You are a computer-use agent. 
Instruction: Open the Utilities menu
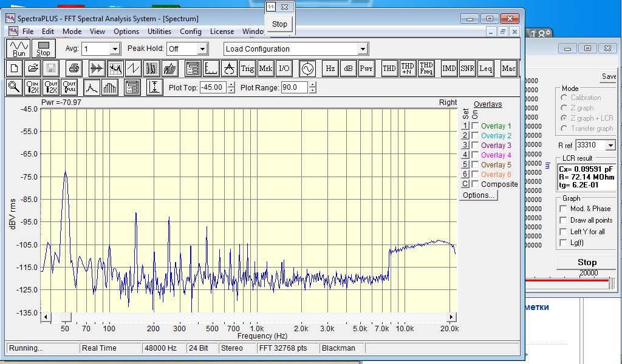tap(159, 32)
